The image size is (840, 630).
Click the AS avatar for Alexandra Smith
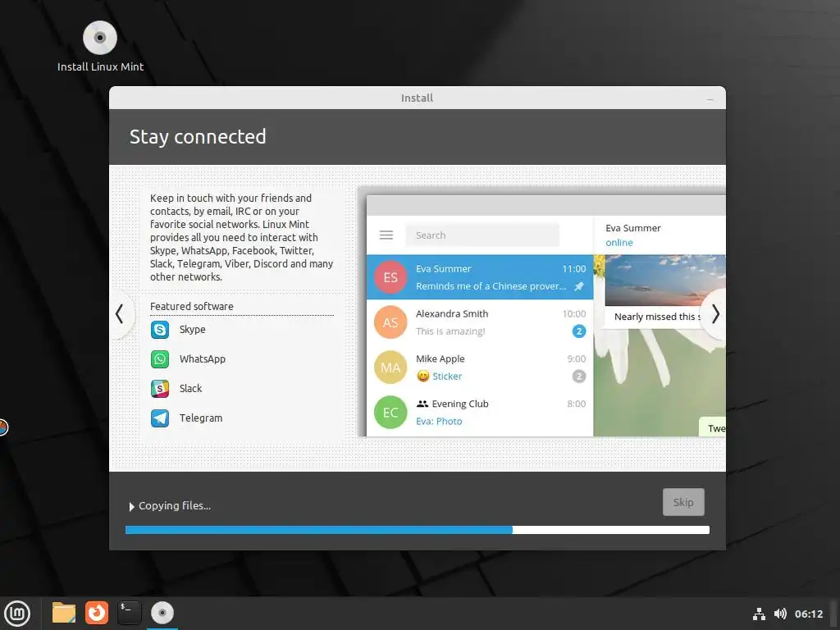[390, 322]
